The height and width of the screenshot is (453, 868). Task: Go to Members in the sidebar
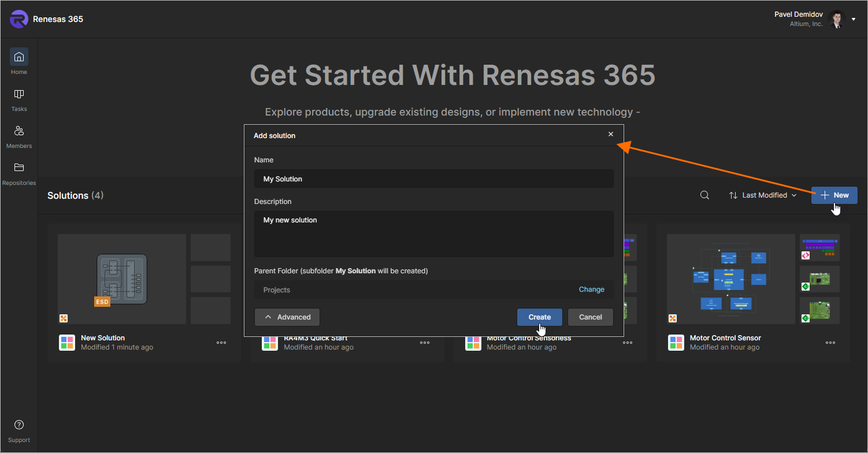click(19, 131)
